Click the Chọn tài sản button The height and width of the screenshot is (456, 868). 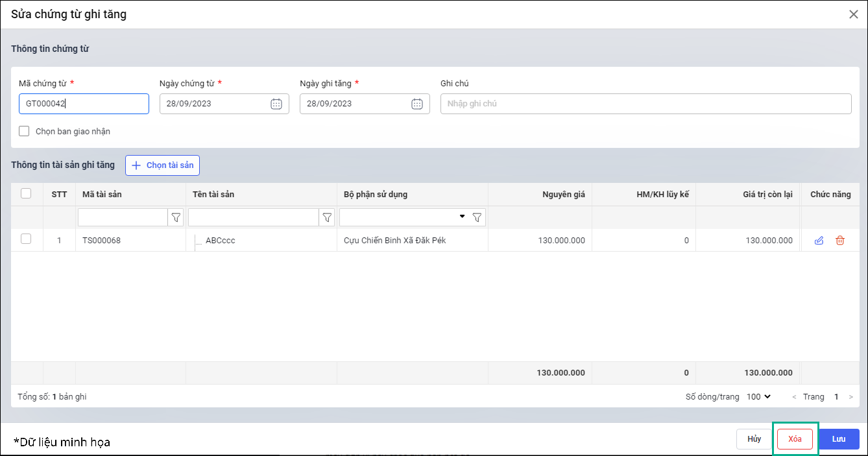(x=162, y=165)
